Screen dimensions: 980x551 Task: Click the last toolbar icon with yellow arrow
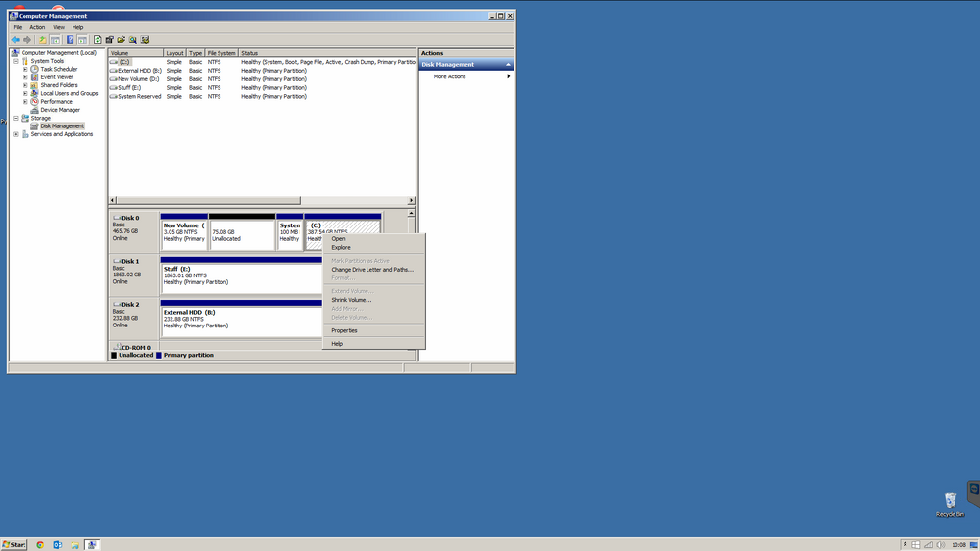pyautogui.click(x=145, y=40)
